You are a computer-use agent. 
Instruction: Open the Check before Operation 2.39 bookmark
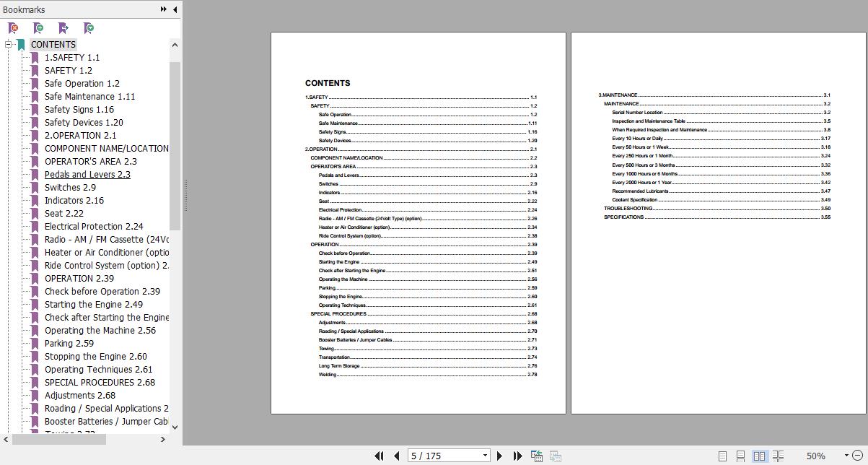pyautogui.click(x=102, y=292)
